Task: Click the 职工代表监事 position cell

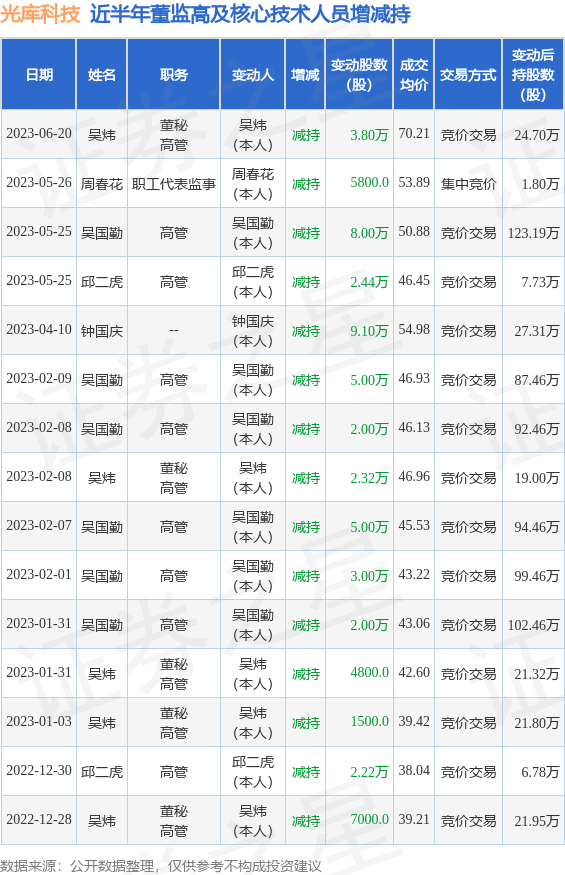Action: coord(174,184)
